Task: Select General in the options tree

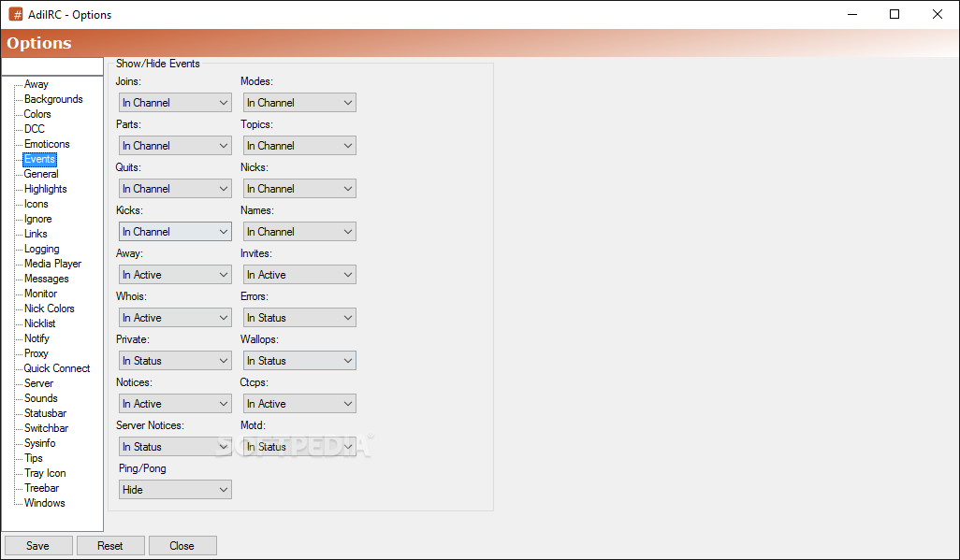Action: pyautogui.click(x=41, y=174)
